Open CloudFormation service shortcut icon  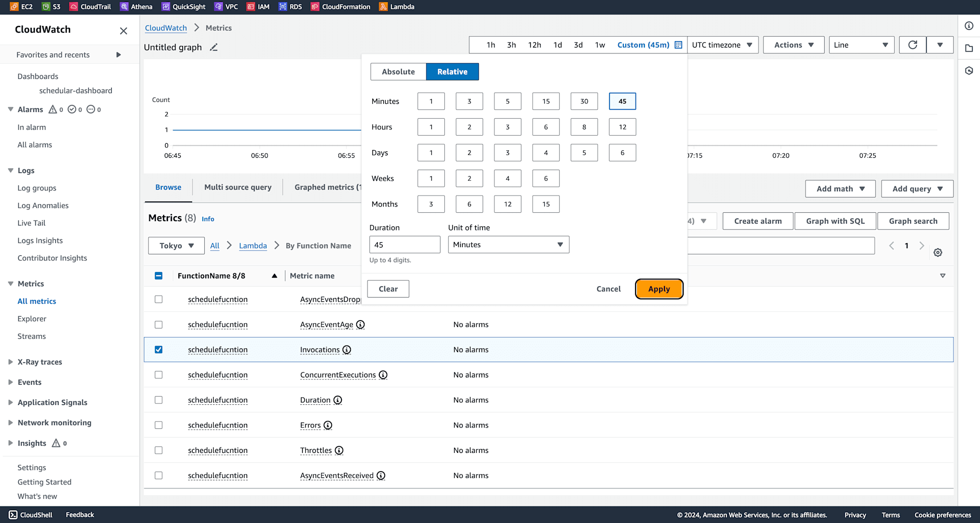tap(315, 6)
